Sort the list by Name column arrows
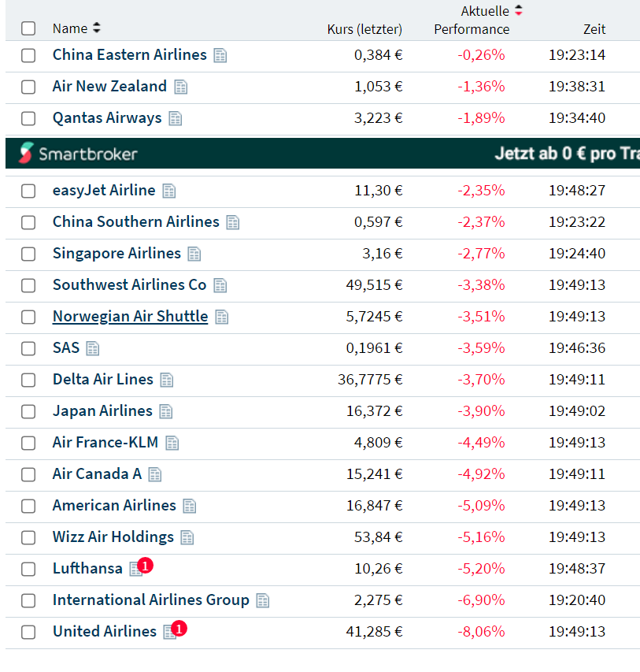Image resolution: width=640 pixels, height=672 pixels. click(x=97, y=28)
